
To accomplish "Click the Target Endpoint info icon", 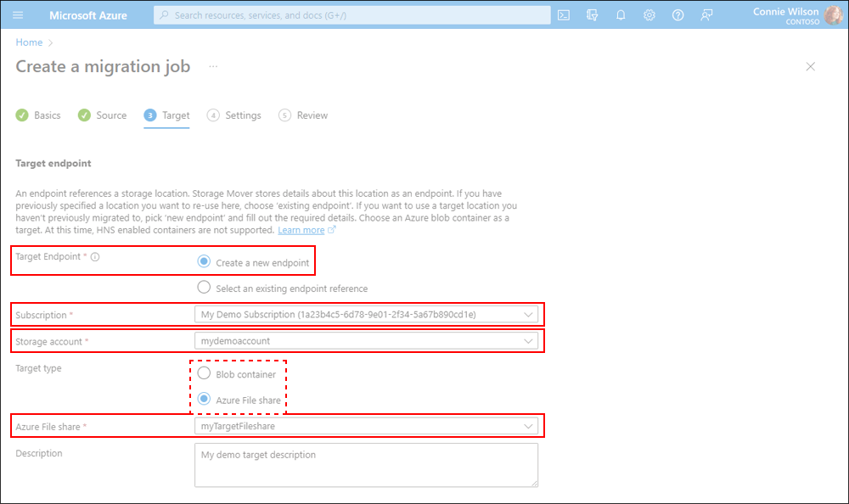I will pyautogui.click(x=95, y=257).
